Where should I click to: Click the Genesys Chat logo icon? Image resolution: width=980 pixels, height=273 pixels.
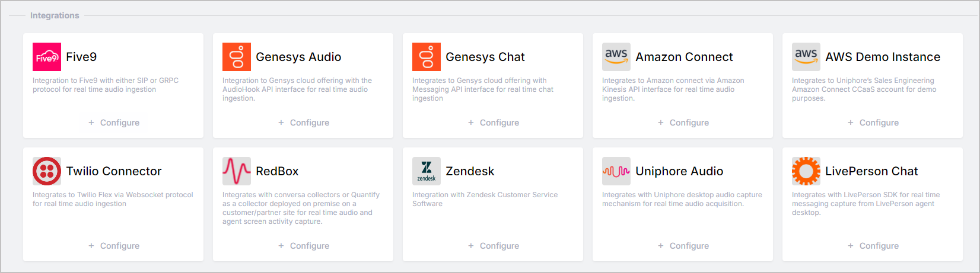427,57
